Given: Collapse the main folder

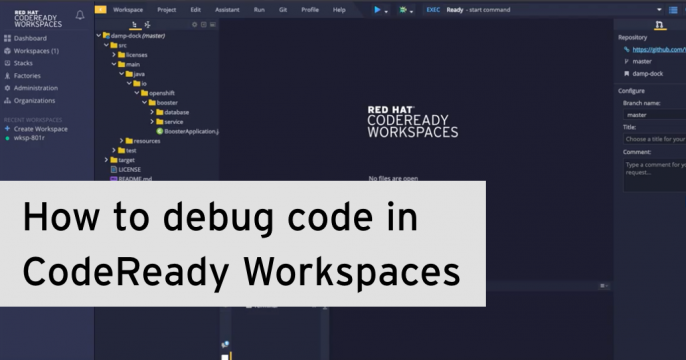Looking at the screenshot, I should (x=114, y=64).
